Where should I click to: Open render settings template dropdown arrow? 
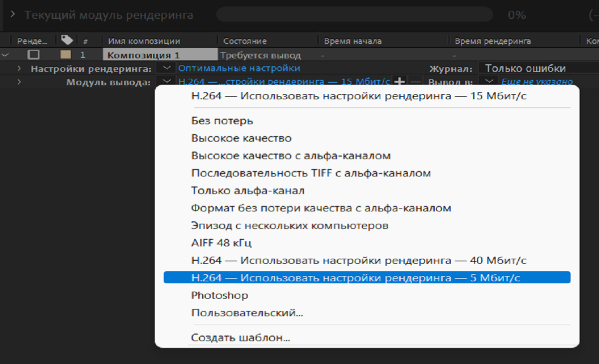pyautogui.click(x=166, y=68)
